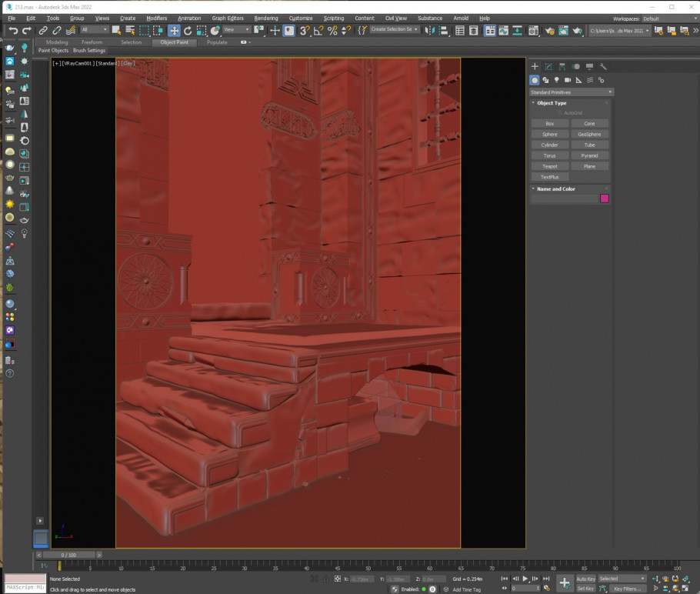
Task: Undo the last scene operation
Action: click(13, 30)
